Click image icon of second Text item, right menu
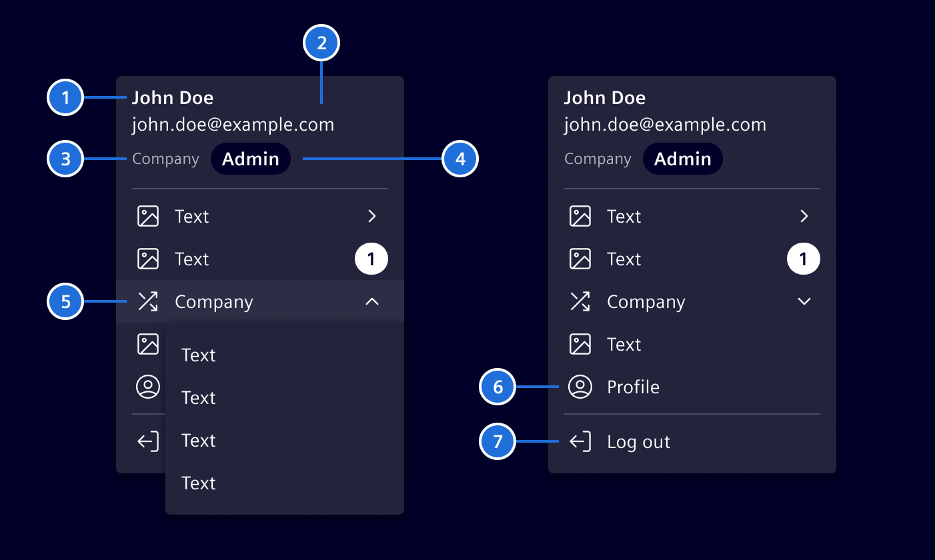This screenshot has height=560, width=935. [580, 259]
